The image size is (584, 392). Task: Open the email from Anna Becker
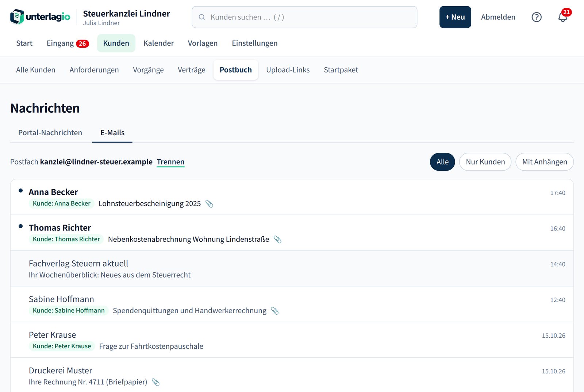(292, 197)
